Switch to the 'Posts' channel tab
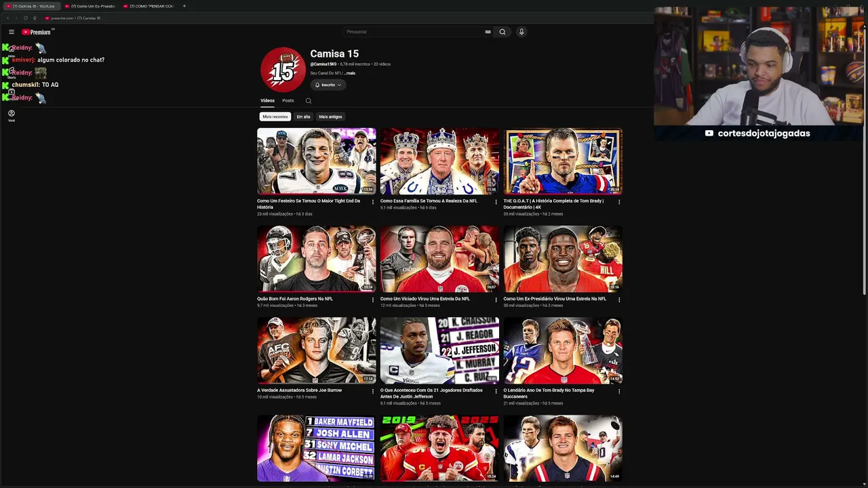 [x=288, y=100]
